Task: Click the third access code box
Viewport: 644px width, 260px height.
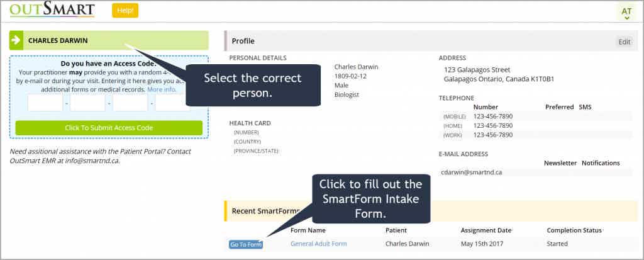Action: (130, 103)
